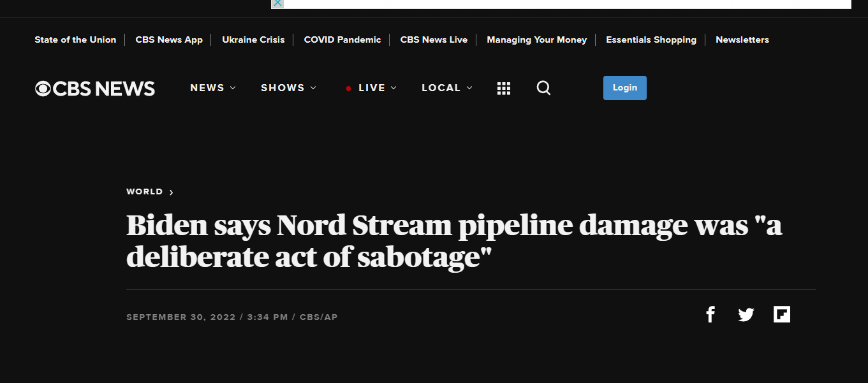Go to the WORLD section breadcrumb
The height and width of the screenshot is (383, 868).
tap(150, 192)
